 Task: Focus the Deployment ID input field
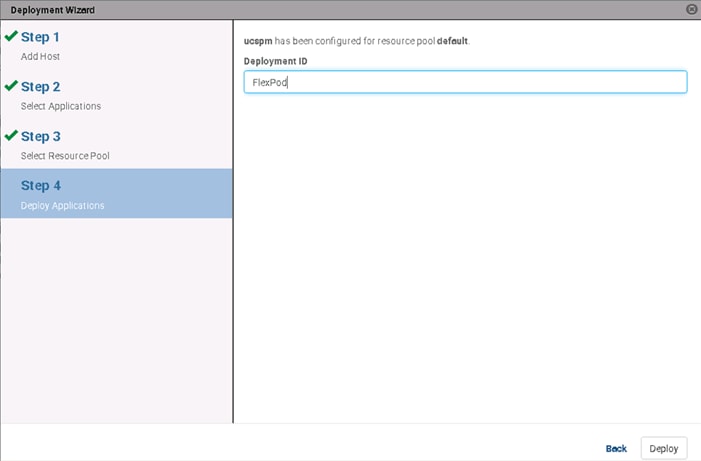pyautogui.click(x=465, y=82)
